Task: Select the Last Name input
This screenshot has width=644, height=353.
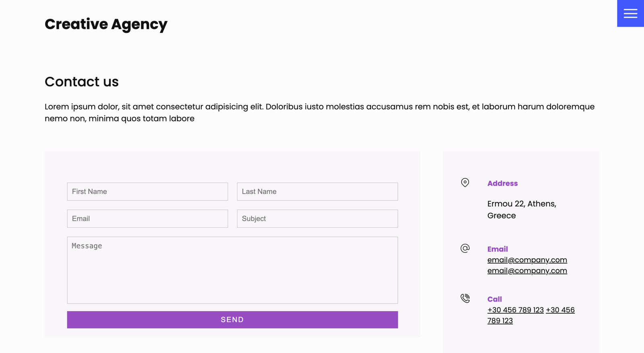Action: pyautogui.click(x=317, y=192)
